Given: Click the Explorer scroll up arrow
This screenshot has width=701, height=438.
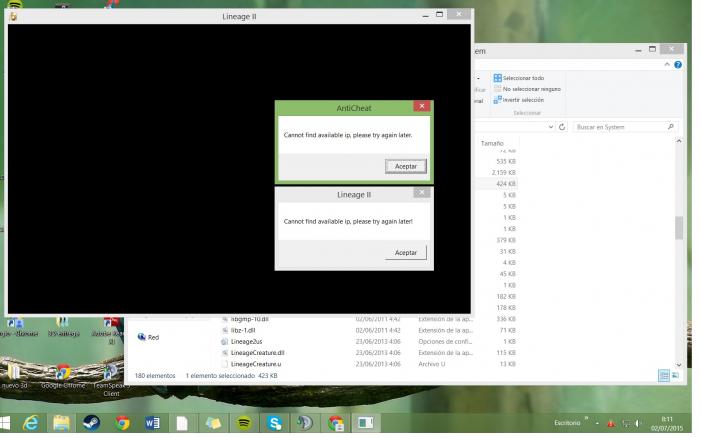Looking at the screenshot, I should point(679,141).
